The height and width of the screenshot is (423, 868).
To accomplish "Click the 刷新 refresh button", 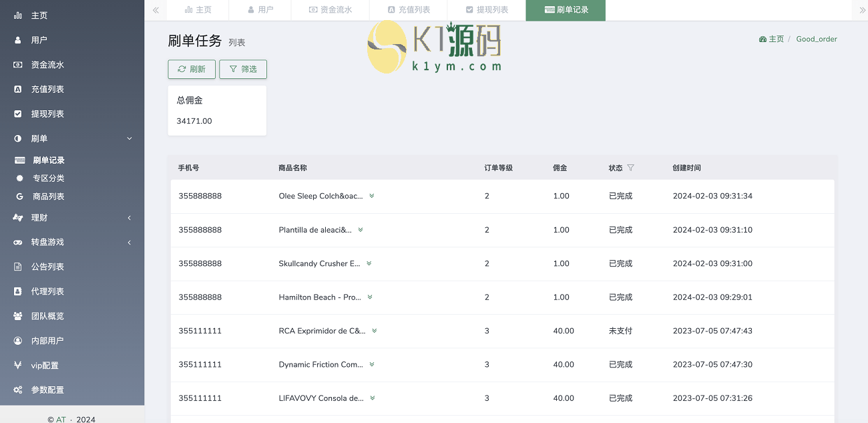I will (192, 69).
